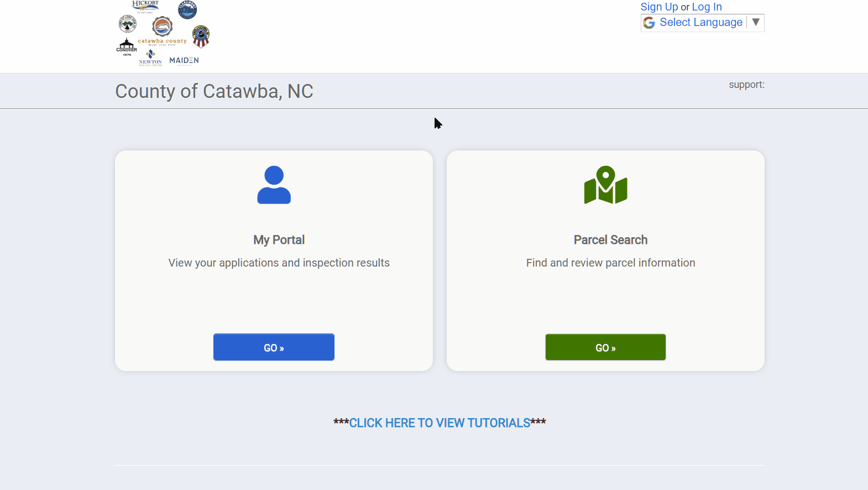Open the CLICK HERE TO VIEW TUTORIALS link

tap(440, 423)
